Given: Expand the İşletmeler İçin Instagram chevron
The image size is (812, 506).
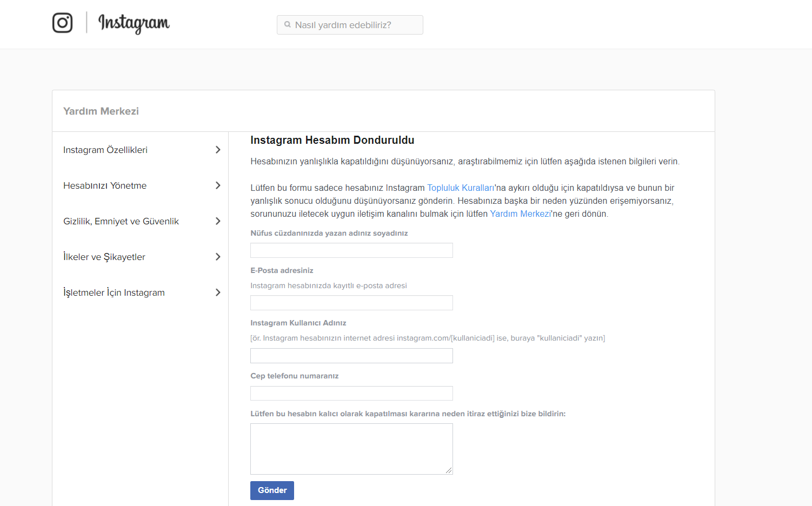Looking at the screenshot, I should pos(218,292).
